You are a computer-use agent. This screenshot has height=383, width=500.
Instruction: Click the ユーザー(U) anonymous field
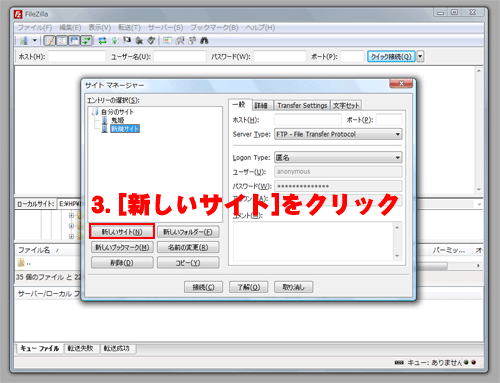(338, 172)
